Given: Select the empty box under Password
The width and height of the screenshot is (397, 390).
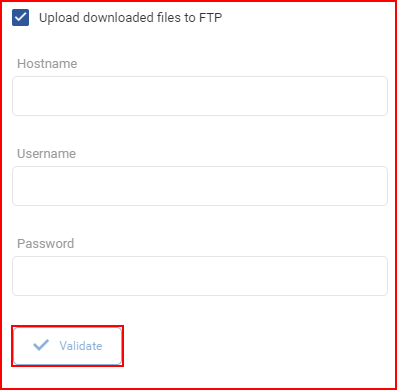Looking at the screenshot, I should point(200,276).
